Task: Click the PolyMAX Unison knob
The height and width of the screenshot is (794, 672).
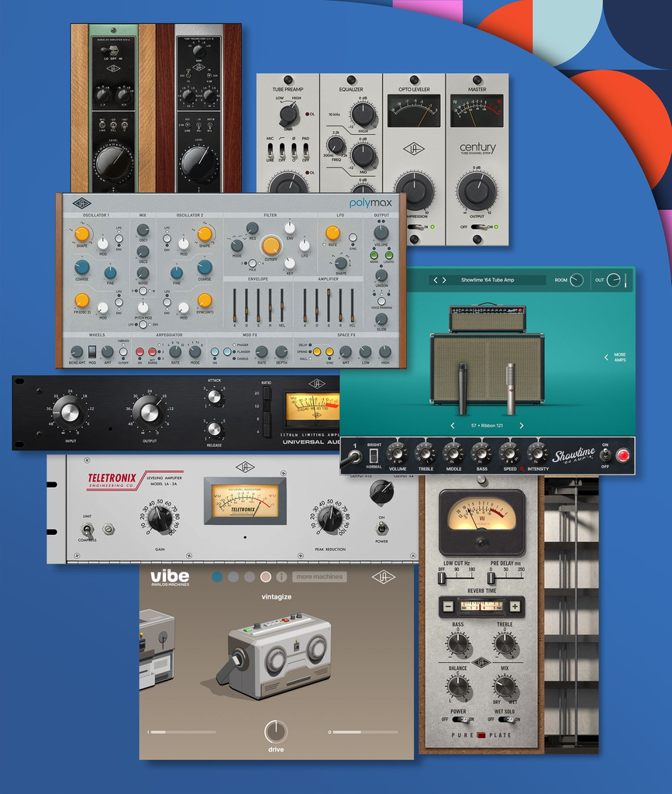Action: click(381, 275)
